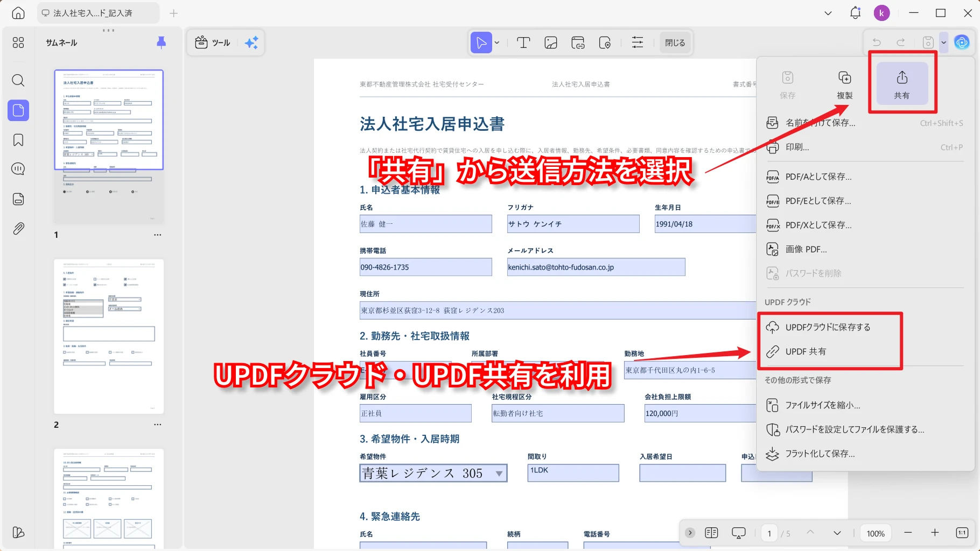Open page 1 thumbnail options menu
Image resolution: width=980 pixels, height=551 pixels.
click(157, 235)
